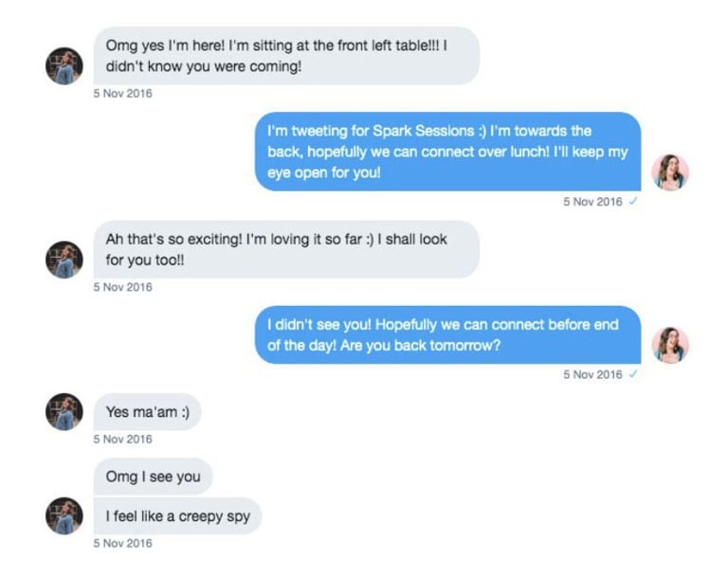Click timestamp under 'Yes ma'am' message

tap(122, 439)
